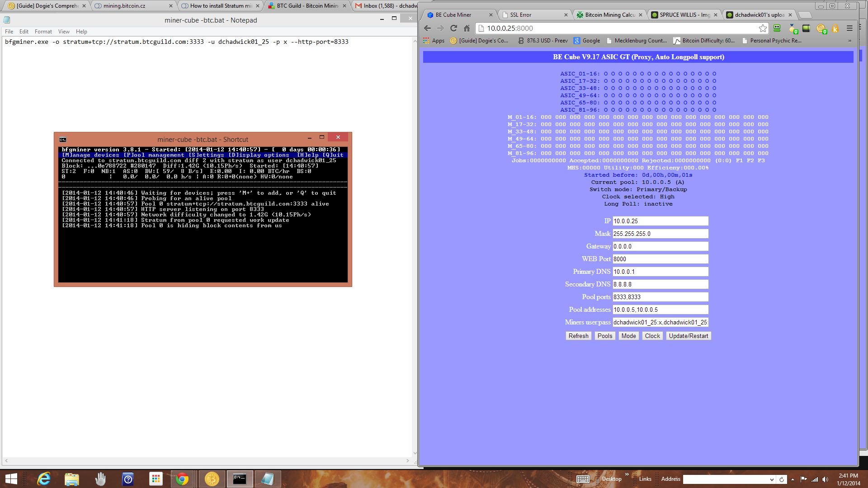This screenshot has height=488, width=868.
Task: Open File Explorer from taskbar
Action: (71, 479)
